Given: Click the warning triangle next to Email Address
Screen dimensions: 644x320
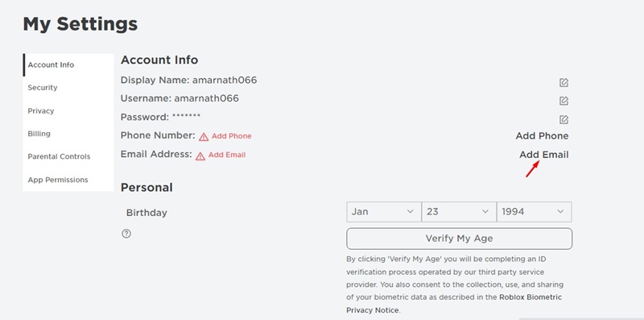Looking at the screenshot, I should click(x=200, y=156).
